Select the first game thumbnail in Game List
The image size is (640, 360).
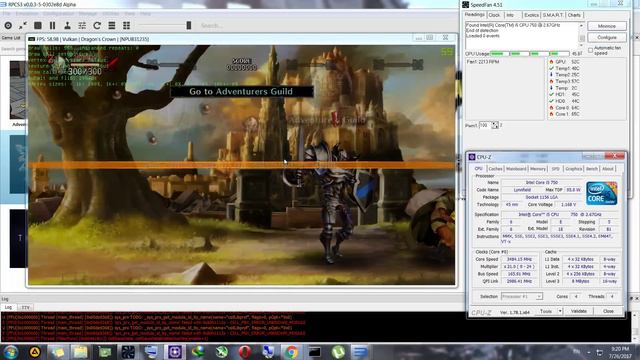click(18, 90)
